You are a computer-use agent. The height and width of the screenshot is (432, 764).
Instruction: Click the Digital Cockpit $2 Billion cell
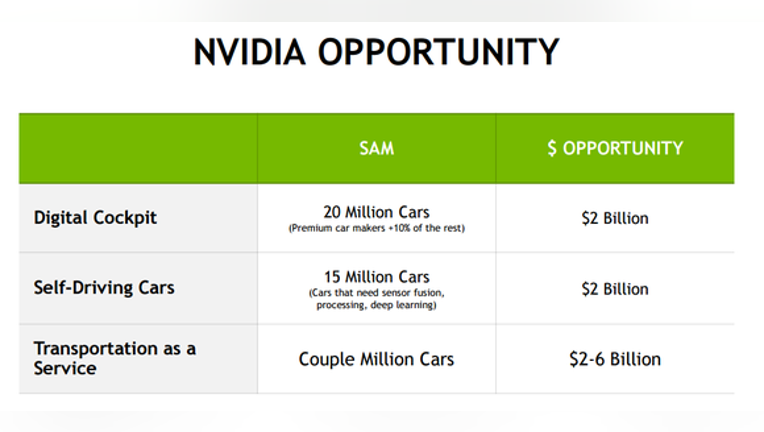615,218
